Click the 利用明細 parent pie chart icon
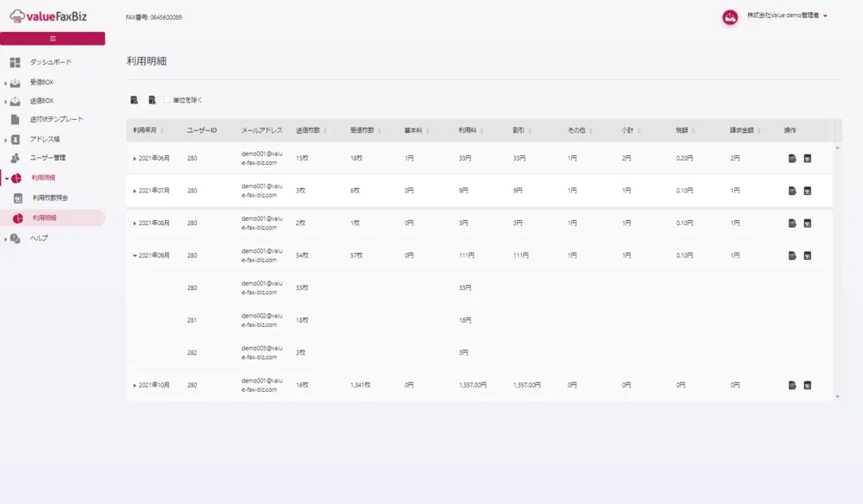This screenshot has height=504, width=863. 16,179
